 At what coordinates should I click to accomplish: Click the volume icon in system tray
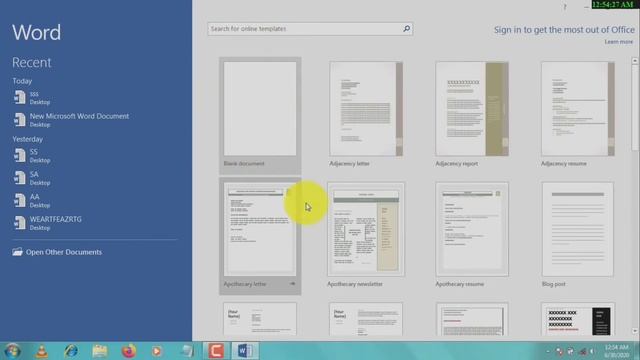point(592,351)
